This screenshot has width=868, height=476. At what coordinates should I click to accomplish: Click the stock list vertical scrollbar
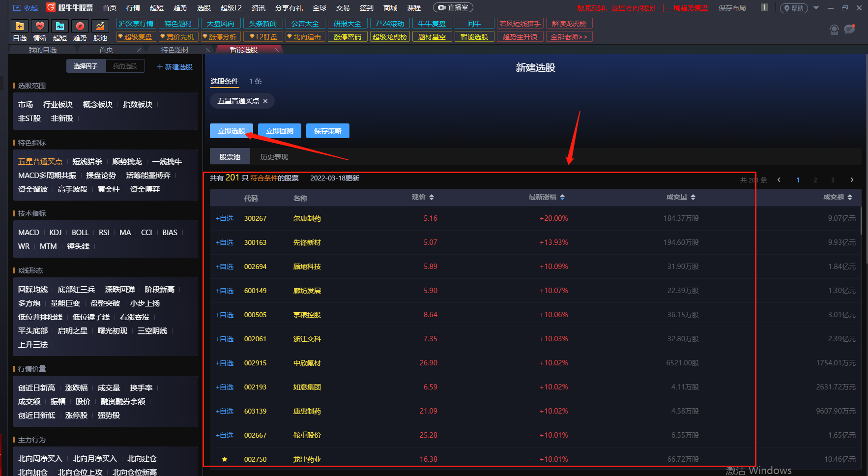click(861, 221)
